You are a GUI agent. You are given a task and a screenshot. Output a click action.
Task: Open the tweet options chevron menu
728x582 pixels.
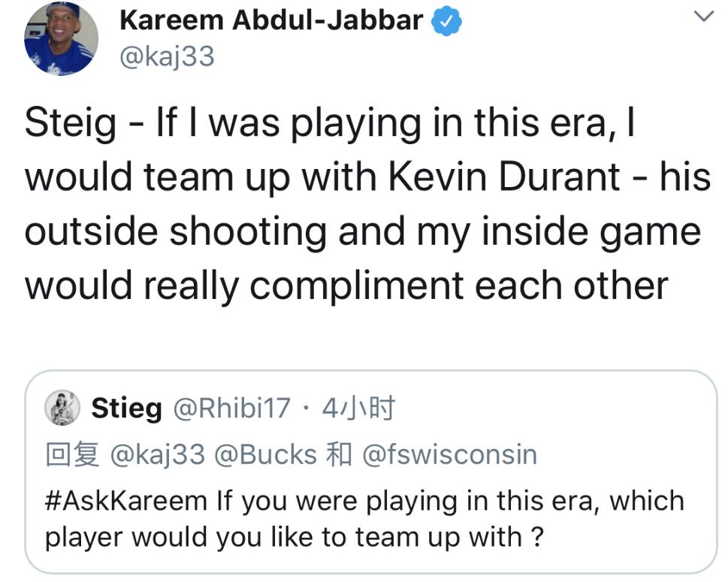tap(702, 16)
